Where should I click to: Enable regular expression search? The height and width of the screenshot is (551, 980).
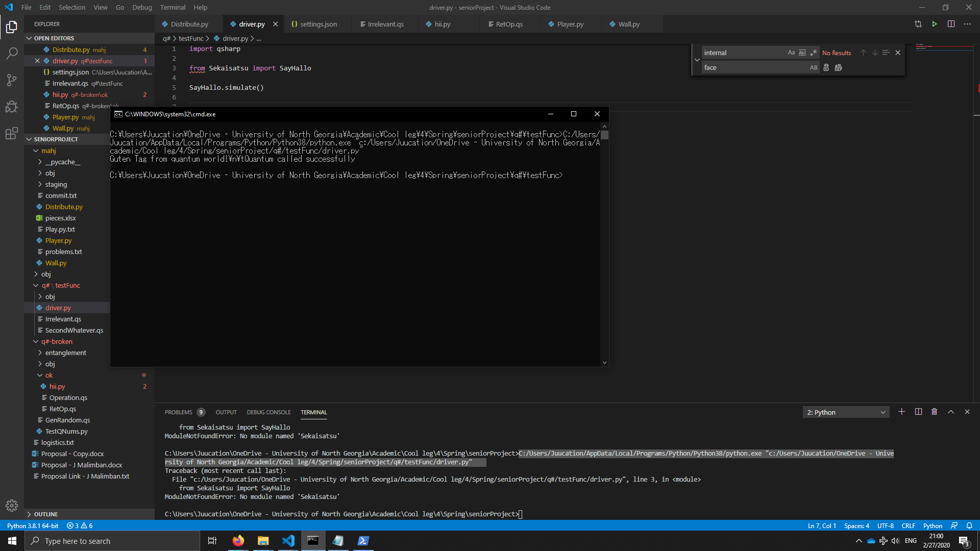pos(814,53)
